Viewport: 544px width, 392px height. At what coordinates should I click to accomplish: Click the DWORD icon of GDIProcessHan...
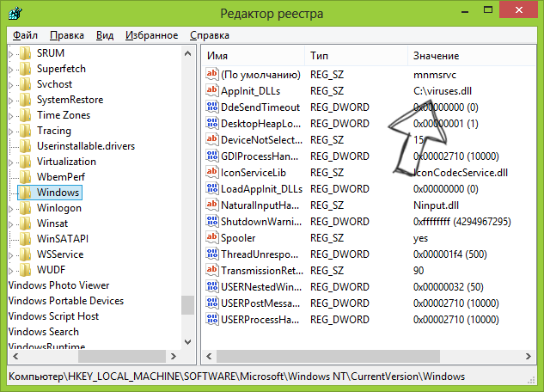click(212, 156)
